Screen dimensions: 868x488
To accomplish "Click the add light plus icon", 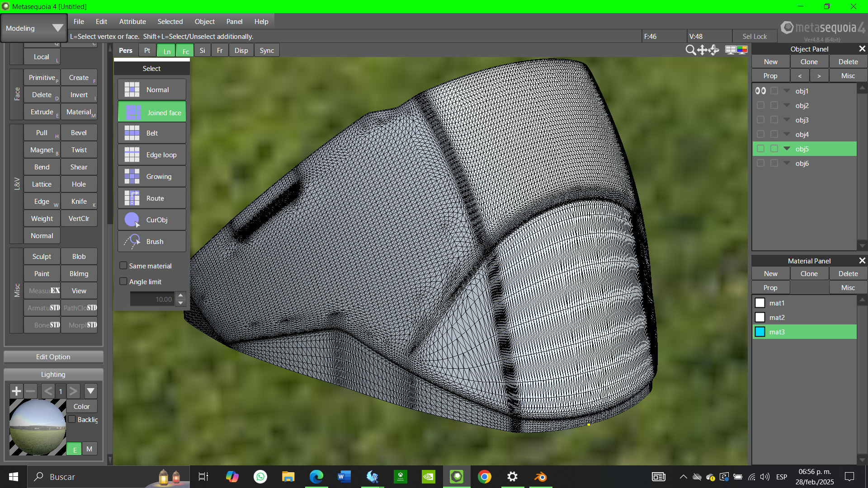I will tap(16, 391).
